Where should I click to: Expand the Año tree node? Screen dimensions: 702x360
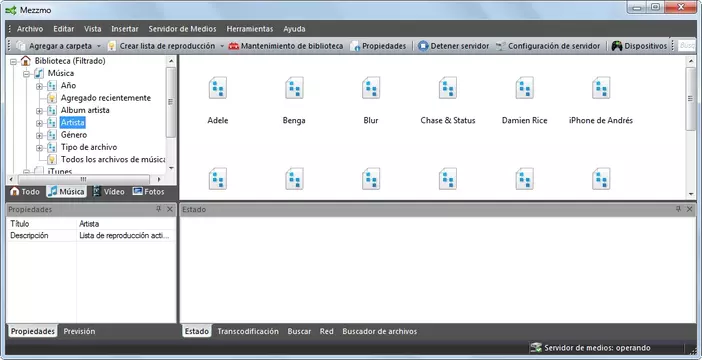click(39, 86)
